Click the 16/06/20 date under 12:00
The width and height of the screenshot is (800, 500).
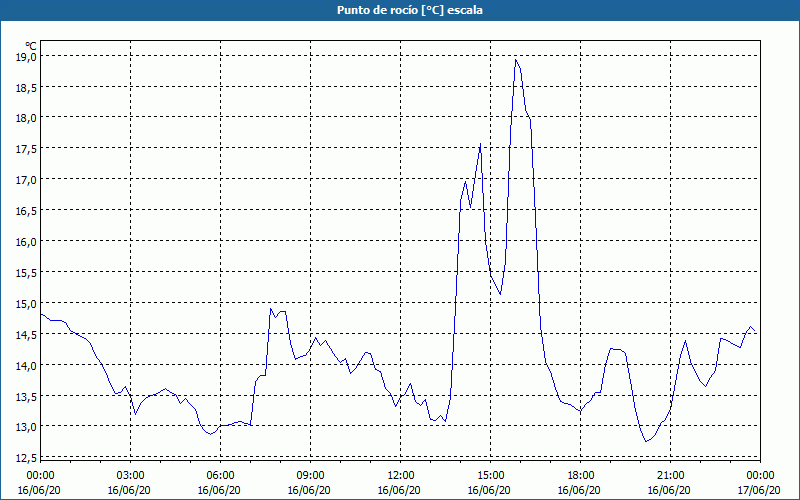coord(399,490)
